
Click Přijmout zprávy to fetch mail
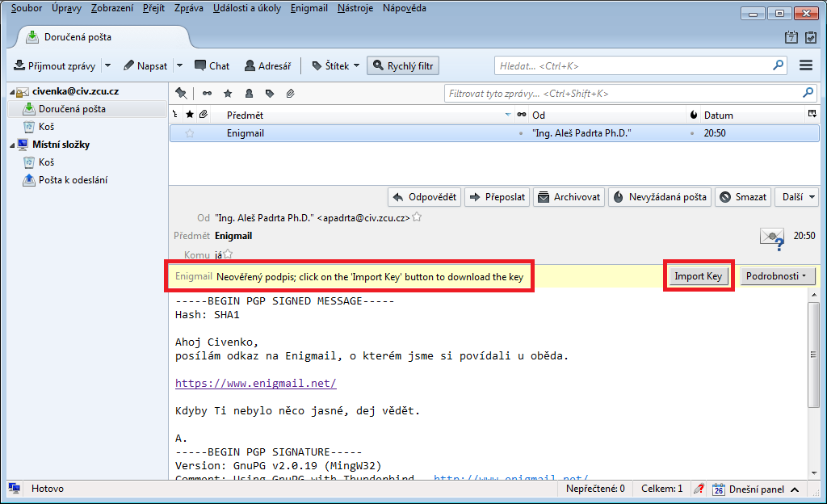pyautogui.click(x=55, y=66)
